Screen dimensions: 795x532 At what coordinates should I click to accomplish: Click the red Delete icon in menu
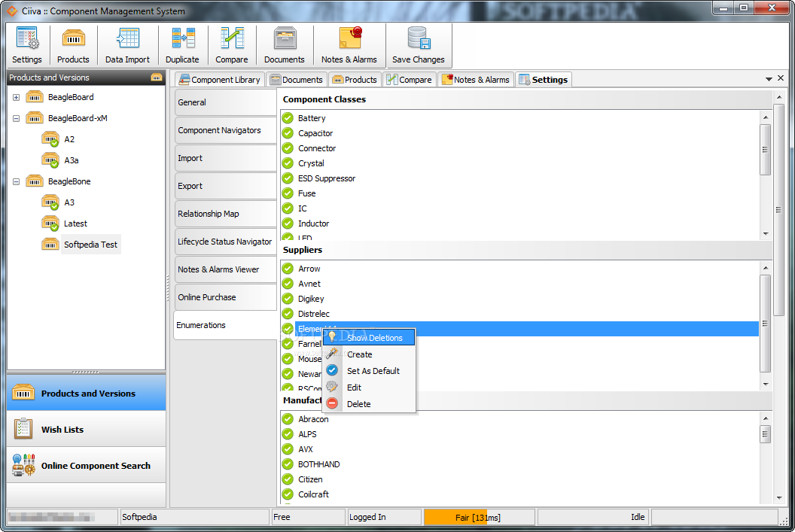point(332,404)
